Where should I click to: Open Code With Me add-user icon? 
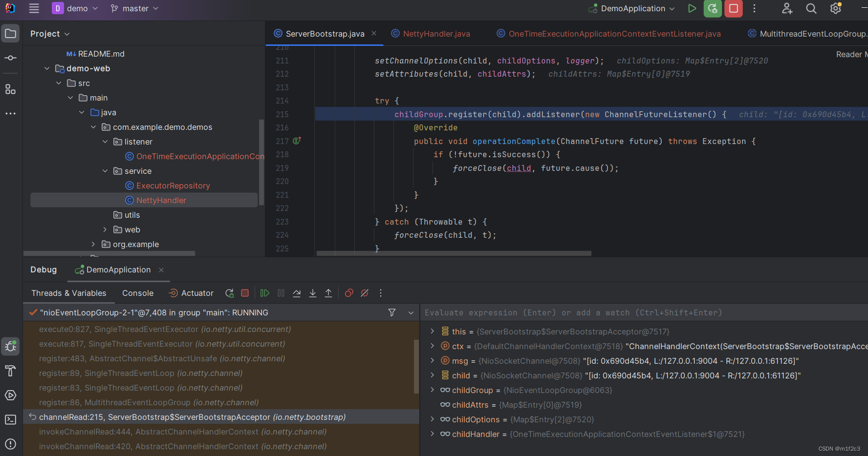[787, 8]
